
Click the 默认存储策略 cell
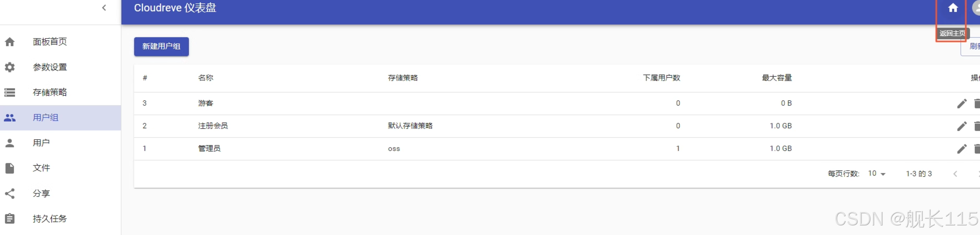click(x=410, y=126)
